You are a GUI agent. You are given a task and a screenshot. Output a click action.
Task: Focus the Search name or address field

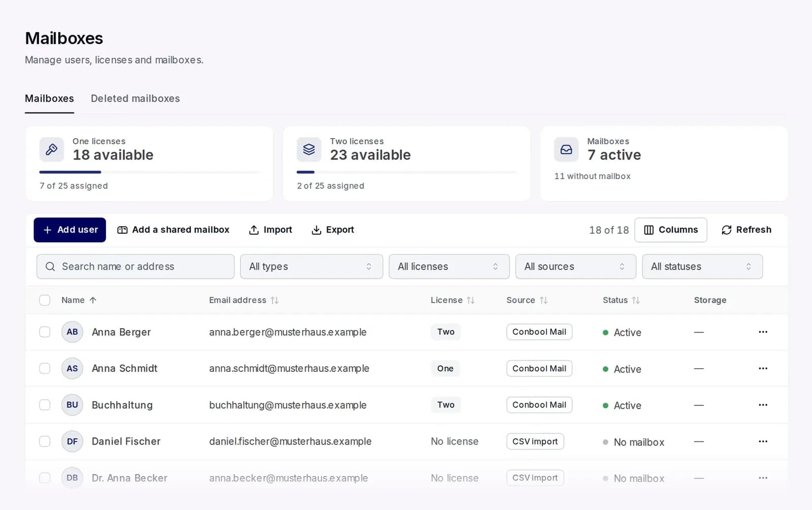pos(136,267)
